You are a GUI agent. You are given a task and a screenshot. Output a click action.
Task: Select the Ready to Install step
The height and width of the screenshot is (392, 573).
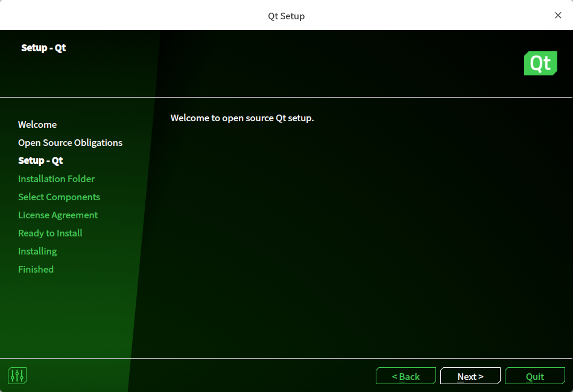(x=50, y=233)
